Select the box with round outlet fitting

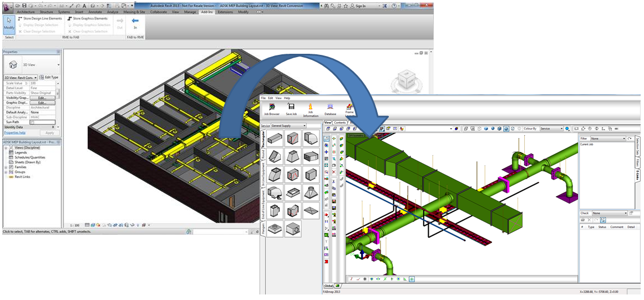tap(293, 228)
